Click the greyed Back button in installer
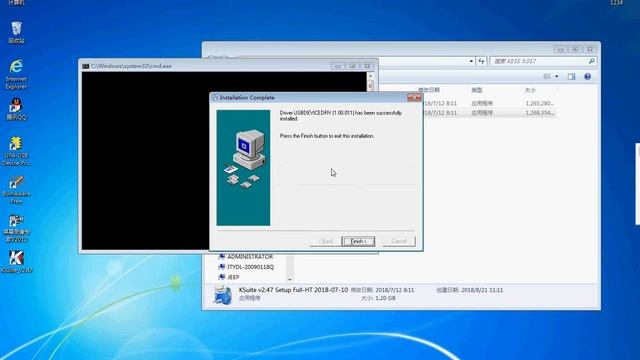The width and height of the screenshot is (640, 360). tap(325, 241)
